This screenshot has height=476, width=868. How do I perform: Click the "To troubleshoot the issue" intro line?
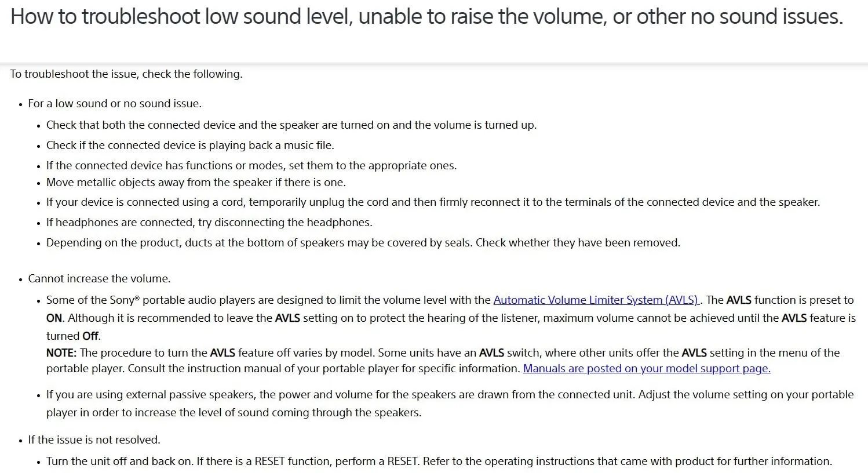(x=126, y=74)
